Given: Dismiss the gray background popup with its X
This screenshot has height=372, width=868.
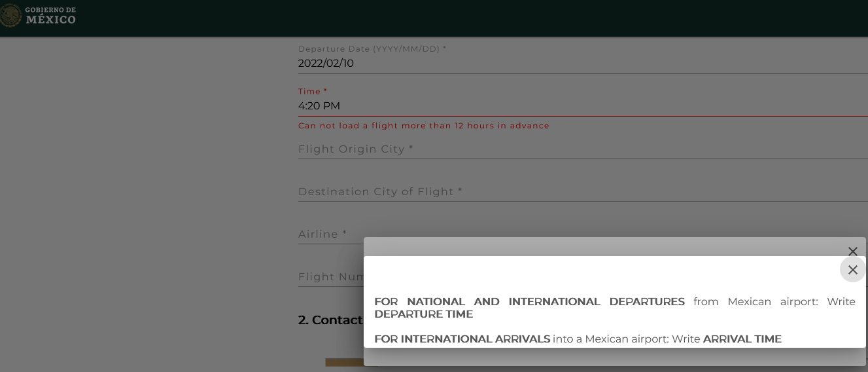Looking at the screenshot, I should (x=852, y=251).
